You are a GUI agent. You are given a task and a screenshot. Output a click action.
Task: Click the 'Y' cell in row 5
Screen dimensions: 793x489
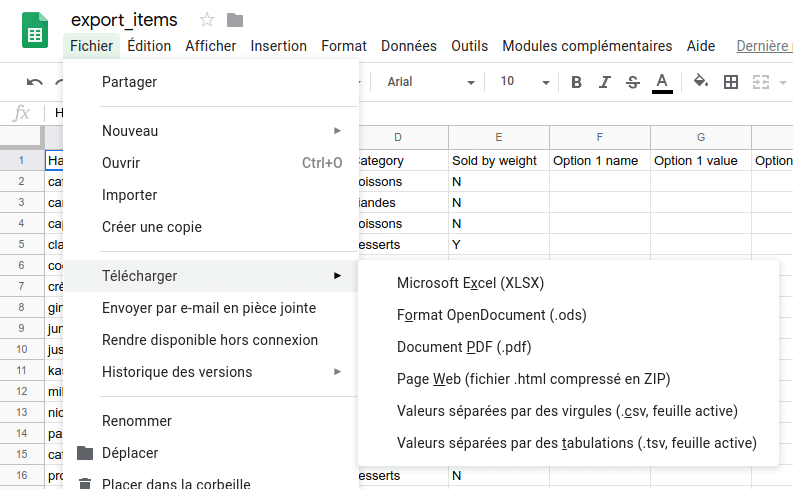click(499, 245)
